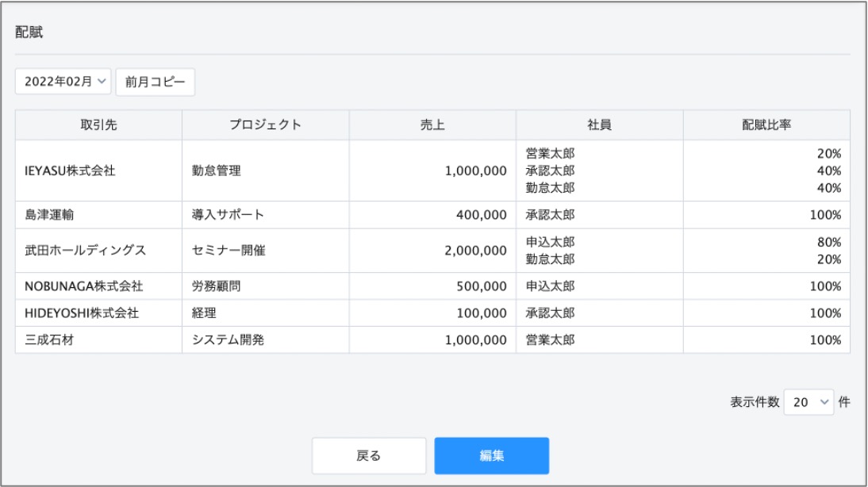Select the 武田ホールディングス row
868x487 pixels.
click(433, 250)
